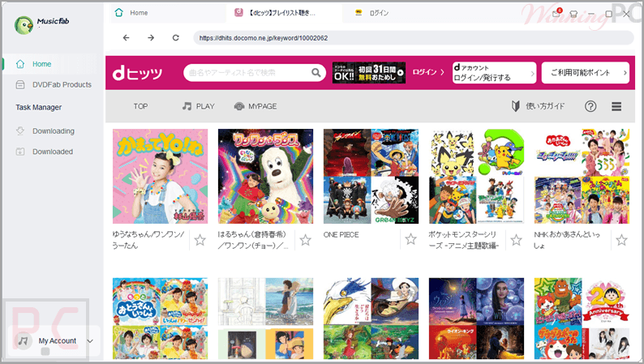Open the 初回31日間無料おためし banner
The image size is (644, 364).
coord(369,73)
